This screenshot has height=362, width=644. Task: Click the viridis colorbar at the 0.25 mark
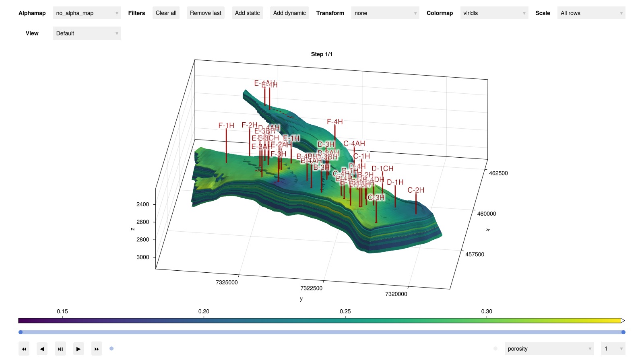click(x=345, y=321)
